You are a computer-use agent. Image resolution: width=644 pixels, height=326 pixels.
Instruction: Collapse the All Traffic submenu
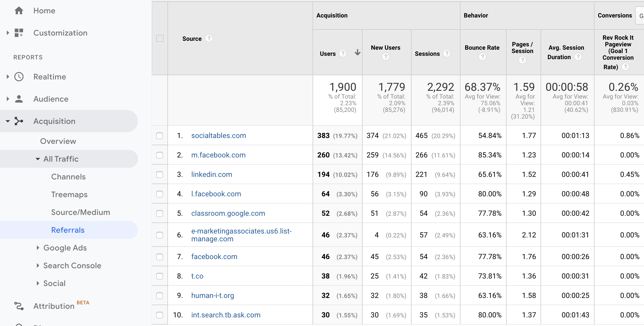pyautogui.click(x=38, y=159)
